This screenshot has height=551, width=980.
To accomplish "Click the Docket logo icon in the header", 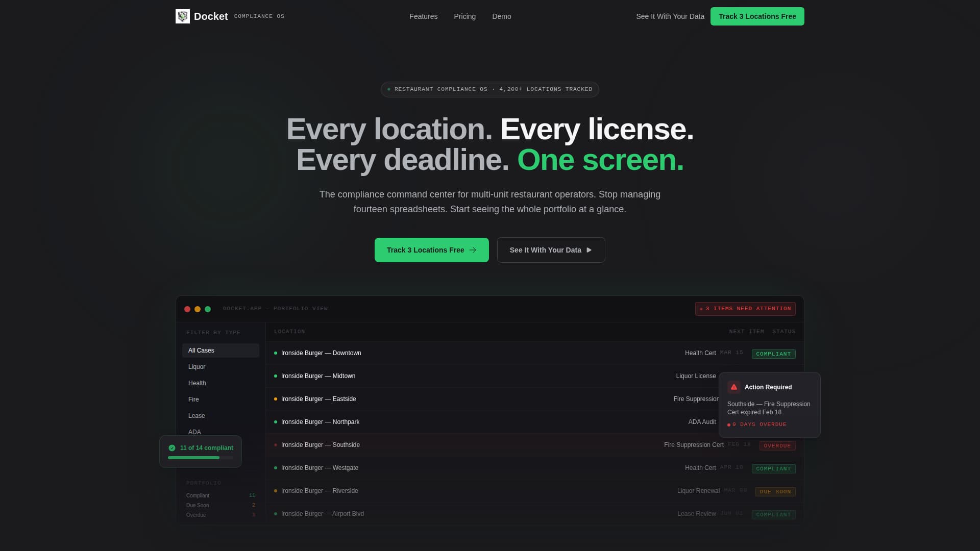I will 182,16.
